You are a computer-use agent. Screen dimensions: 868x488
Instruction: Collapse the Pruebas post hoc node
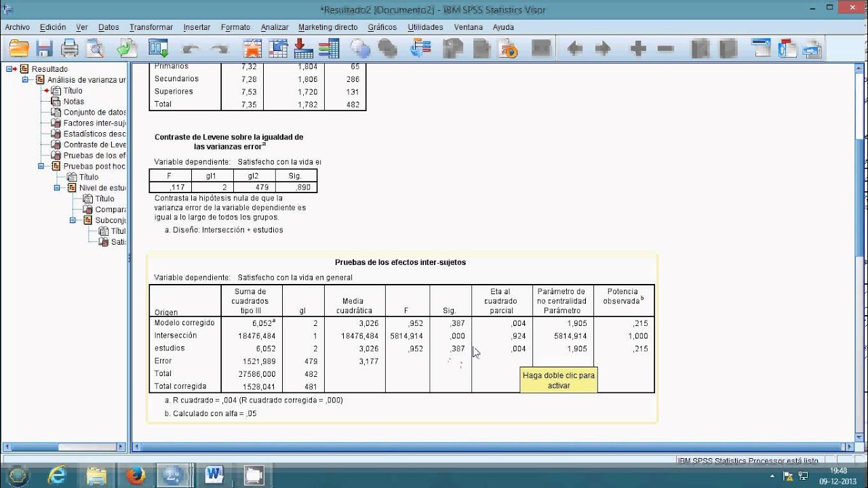(x=41, y=166)
